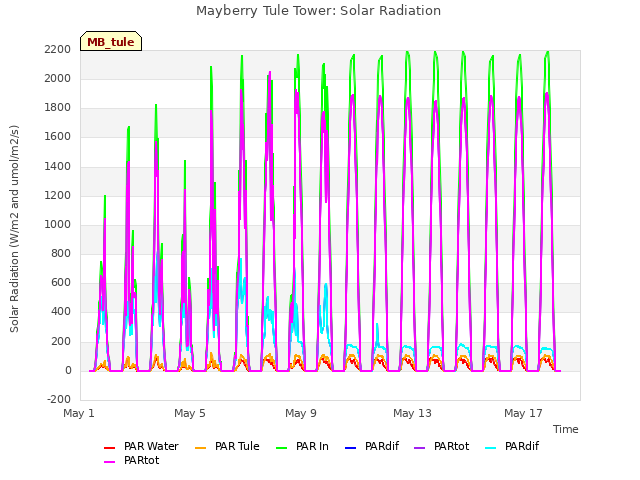This screenshot has width=640, height=480.
Task: Click the '1200' y-axis tick label
Action: click(58, 196)
